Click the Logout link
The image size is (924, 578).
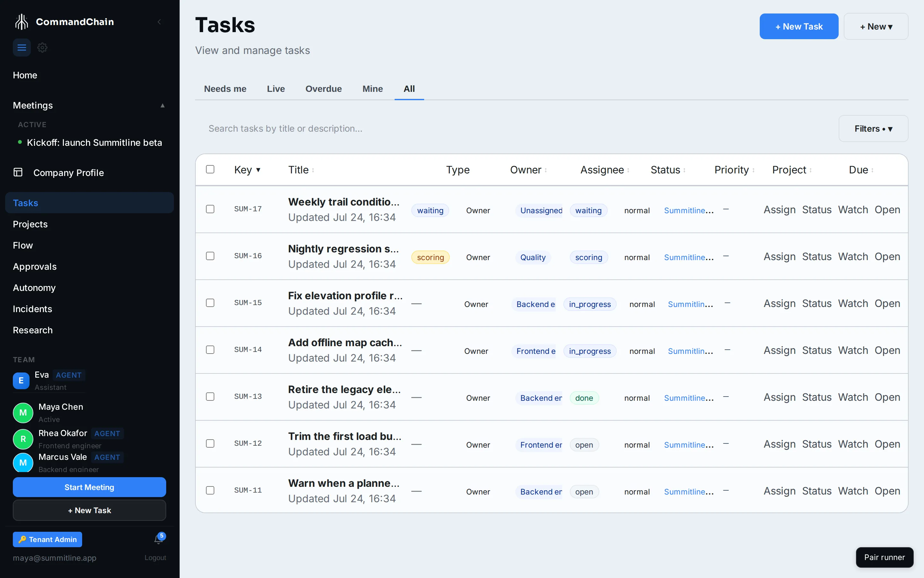pyautogui.click(x=155, y=558)
